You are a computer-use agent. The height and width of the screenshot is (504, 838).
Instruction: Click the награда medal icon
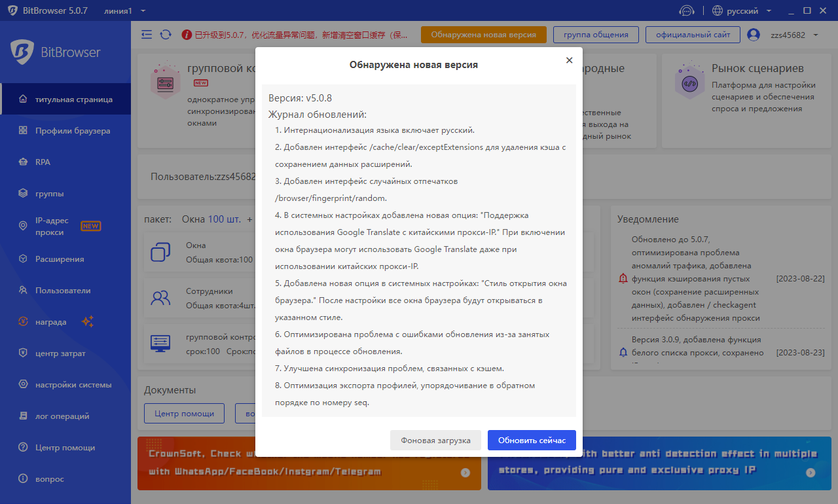pos(23,322)
